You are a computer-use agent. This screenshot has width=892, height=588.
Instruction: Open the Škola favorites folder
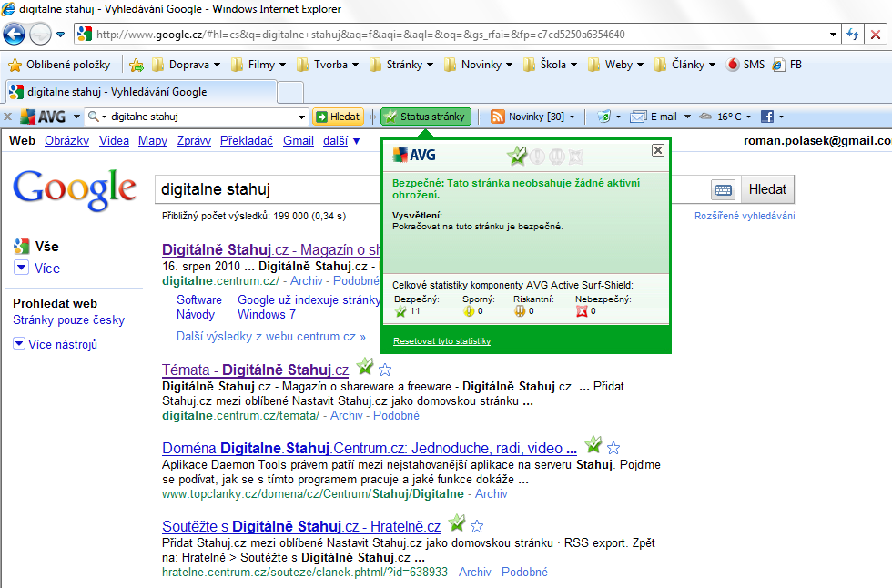pyautogui.click(x=550, y=65)
